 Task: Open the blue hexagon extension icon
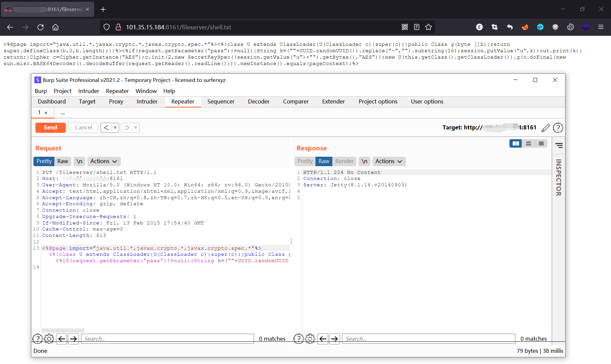pos(540,27)
